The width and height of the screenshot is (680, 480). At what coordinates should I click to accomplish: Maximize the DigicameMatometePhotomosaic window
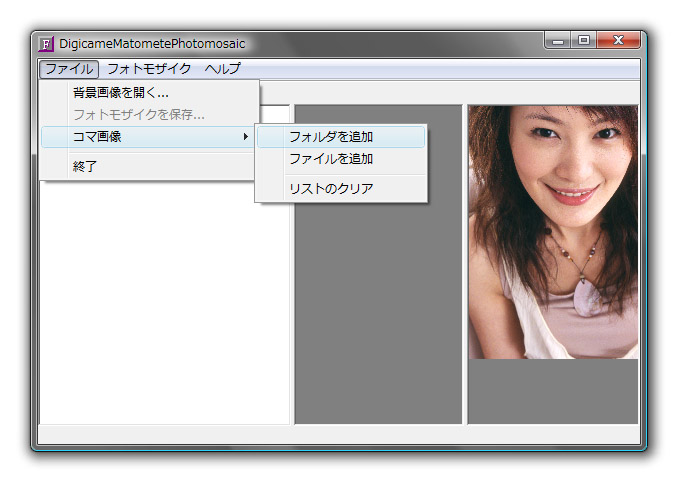point(584,40)
